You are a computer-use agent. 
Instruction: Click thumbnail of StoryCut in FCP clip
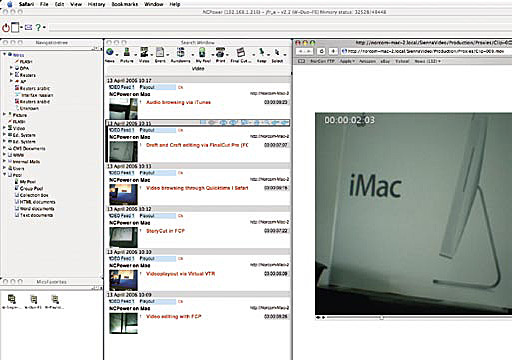tap(123, 237)
